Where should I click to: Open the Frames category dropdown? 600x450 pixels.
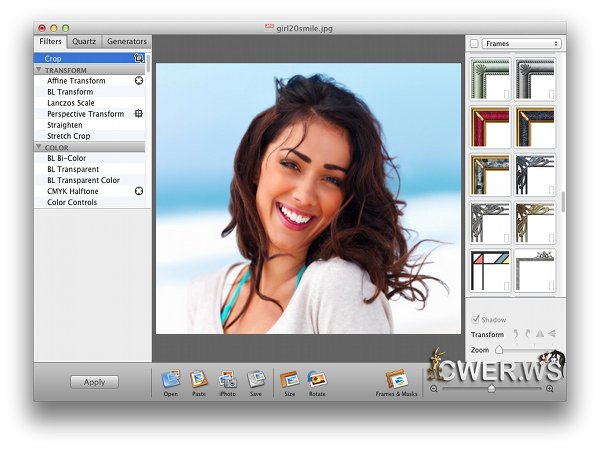coord(521,44)
